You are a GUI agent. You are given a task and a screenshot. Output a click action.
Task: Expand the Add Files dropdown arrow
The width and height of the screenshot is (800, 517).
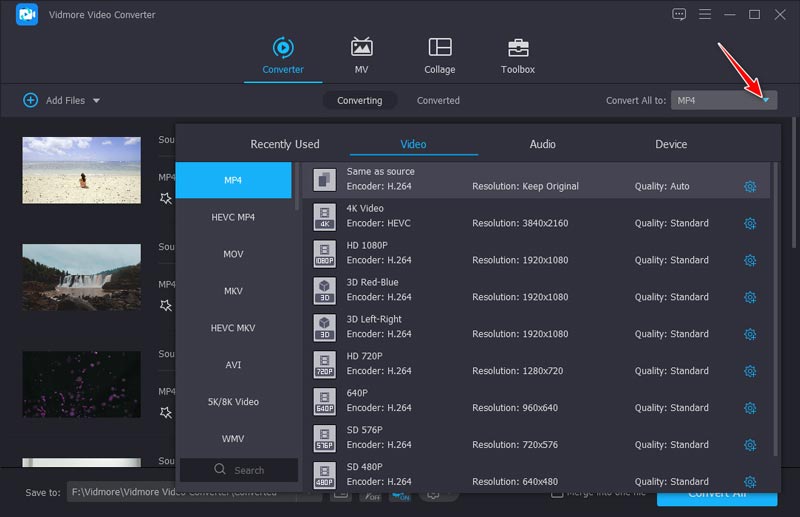97,101
